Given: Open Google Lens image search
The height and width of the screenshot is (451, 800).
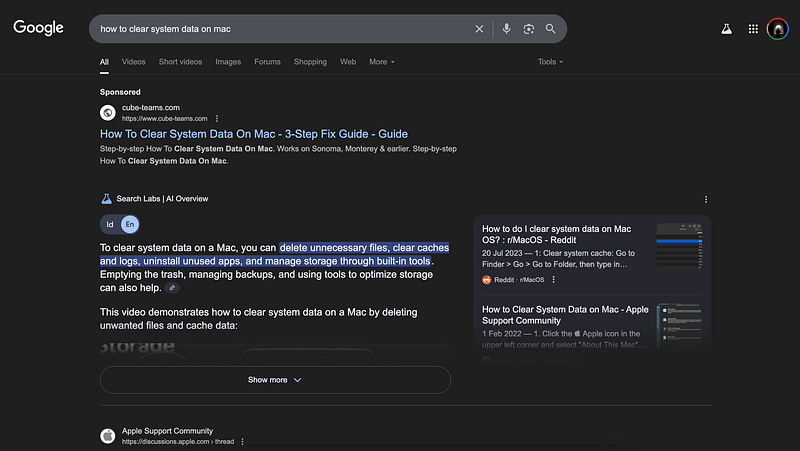Looking at the screenshot, I should (528, 29).
